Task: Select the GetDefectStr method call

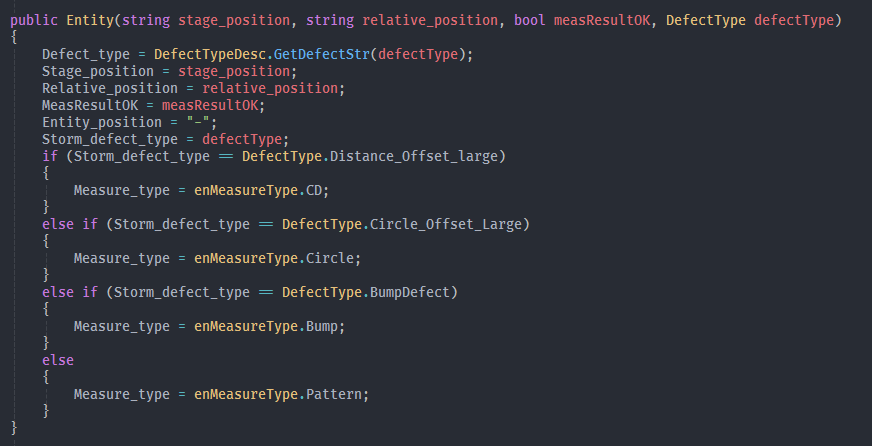Action: click(322, 54)
